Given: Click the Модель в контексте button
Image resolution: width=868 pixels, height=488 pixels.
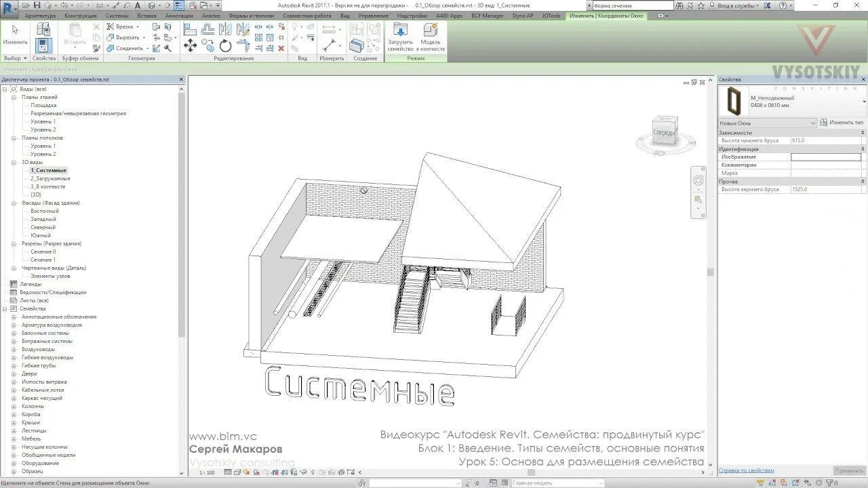Looking at the screenshot, I should (x=431, y=37).
